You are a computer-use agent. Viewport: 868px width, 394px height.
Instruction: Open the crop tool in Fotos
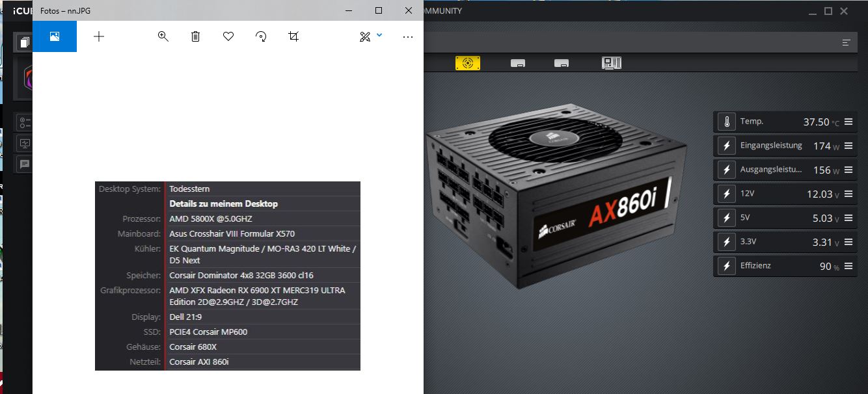pos(293,36)
